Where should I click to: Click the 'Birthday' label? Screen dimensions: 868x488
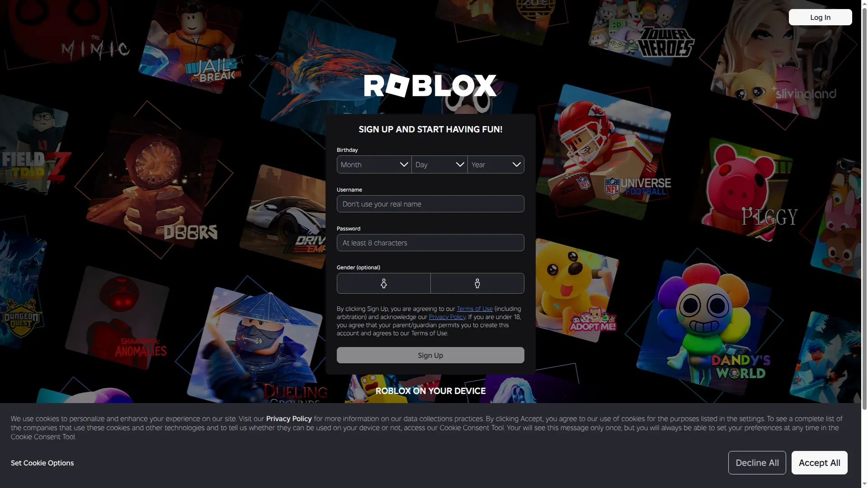(347, 150)
